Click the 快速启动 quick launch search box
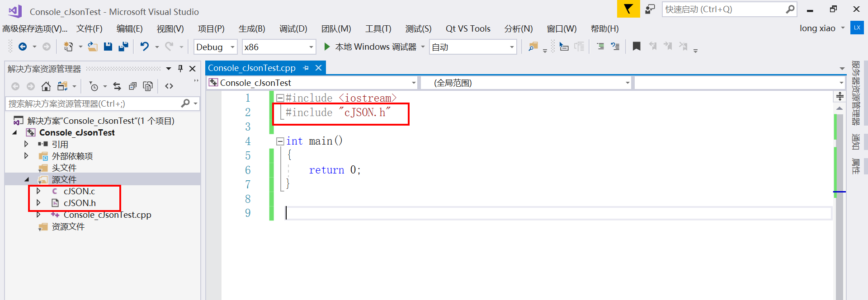Screen dimensions: 868x300 tap(729, 9)
